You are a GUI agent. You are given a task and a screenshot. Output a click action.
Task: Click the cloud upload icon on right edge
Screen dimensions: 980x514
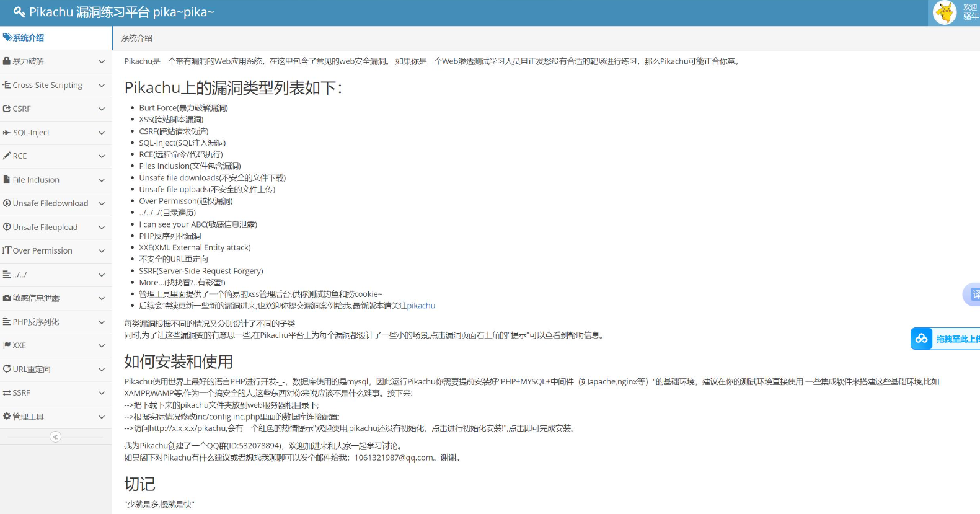[922, 339]
